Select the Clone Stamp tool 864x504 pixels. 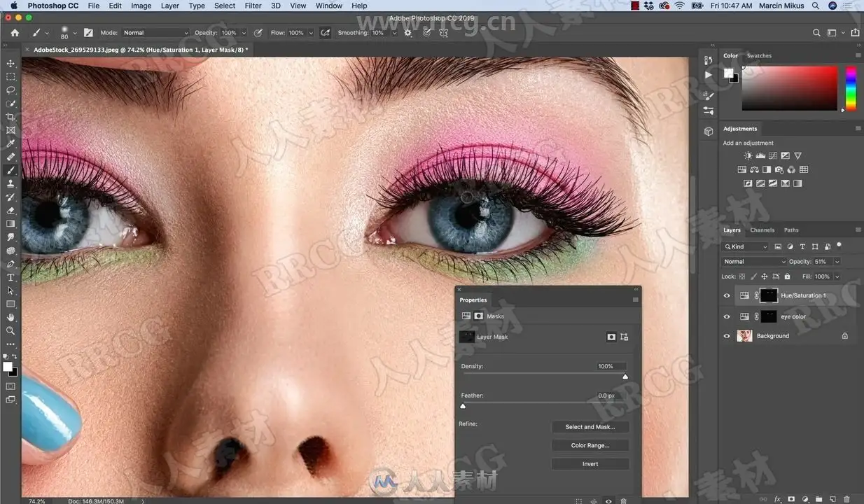tap(11, 183)
